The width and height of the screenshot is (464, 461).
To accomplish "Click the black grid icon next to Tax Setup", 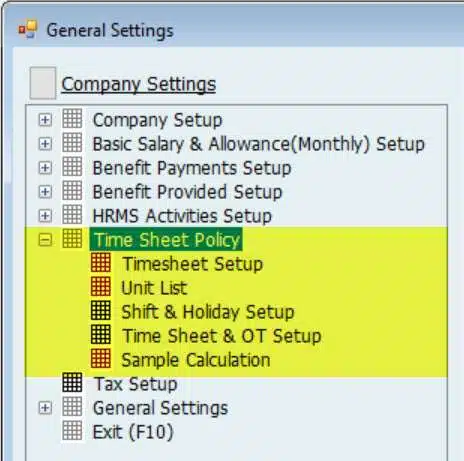I will coord(72,383).
